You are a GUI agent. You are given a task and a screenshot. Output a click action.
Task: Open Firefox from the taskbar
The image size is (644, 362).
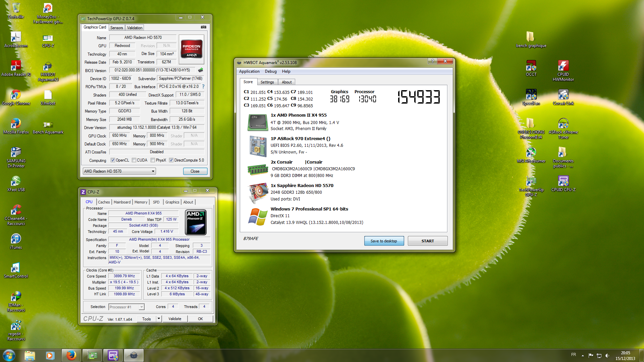[x=71, y=355]
